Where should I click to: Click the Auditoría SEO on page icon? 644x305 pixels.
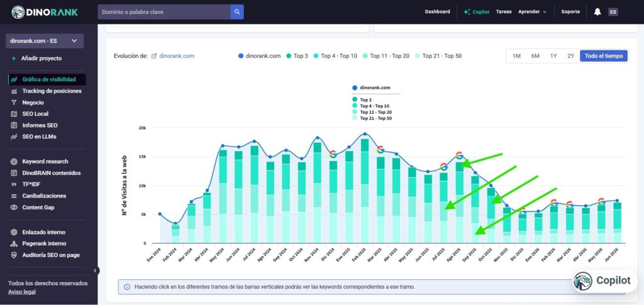click(x=14, y=255)
